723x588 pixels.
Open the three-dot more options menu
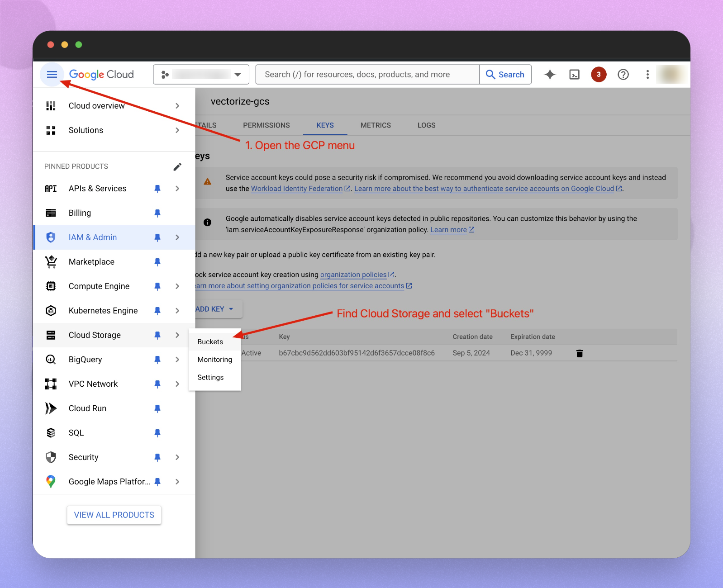(x=647, y=75)
